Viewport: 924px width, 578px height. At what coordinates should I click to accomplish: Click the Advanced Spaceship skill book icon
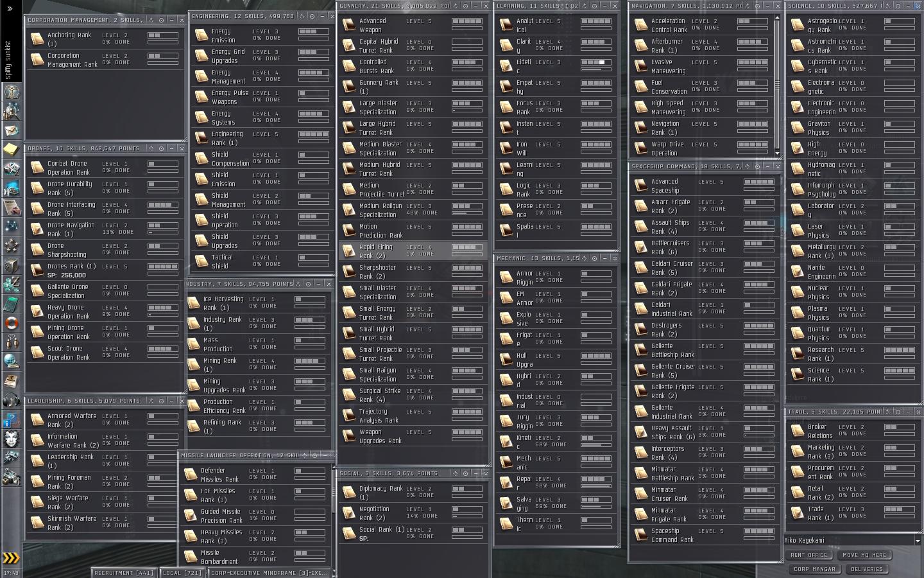640,185
